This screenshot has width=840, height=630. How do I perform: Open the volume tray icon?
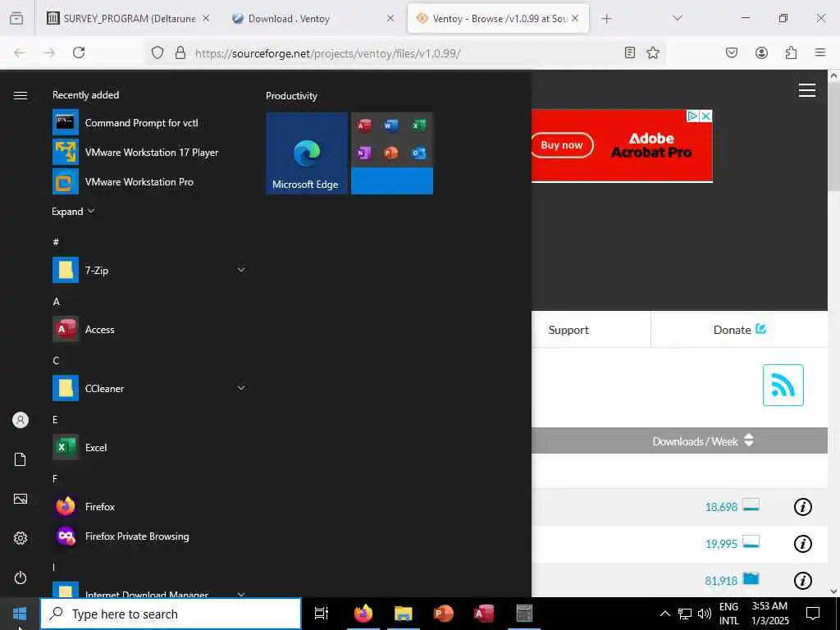[705, 614]
